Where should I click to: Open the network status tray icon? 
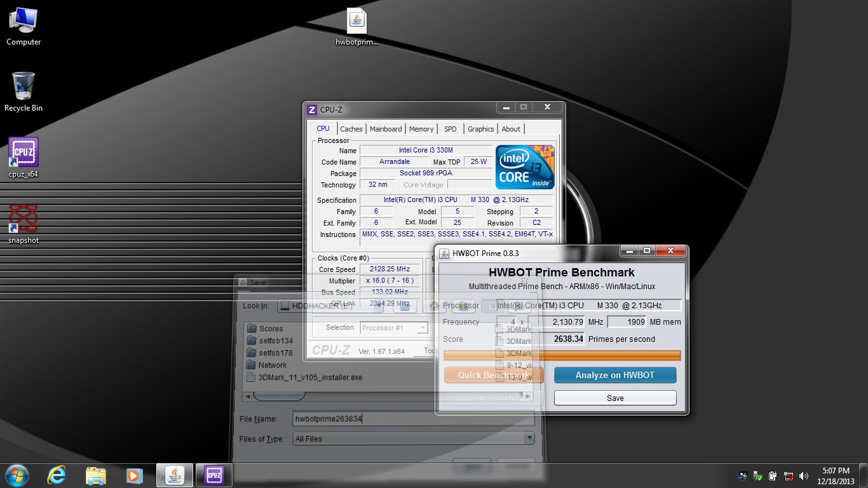pyautogui.click(x=789, y=475)
